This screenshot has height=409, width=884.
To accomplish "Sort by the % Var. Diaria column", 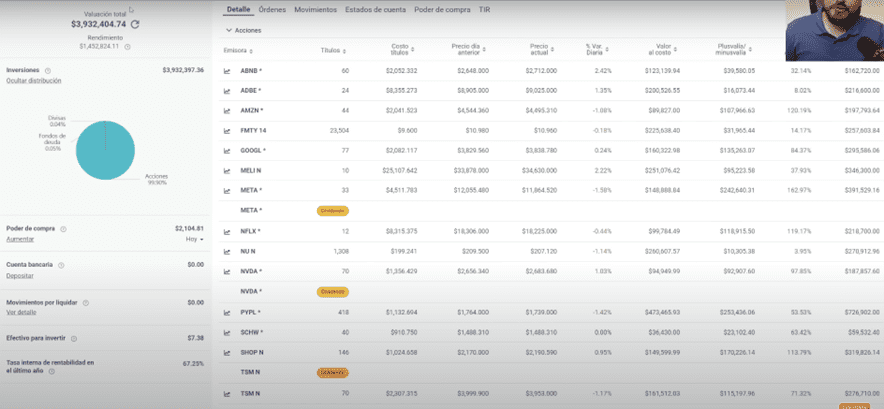I will click(598, 49).
